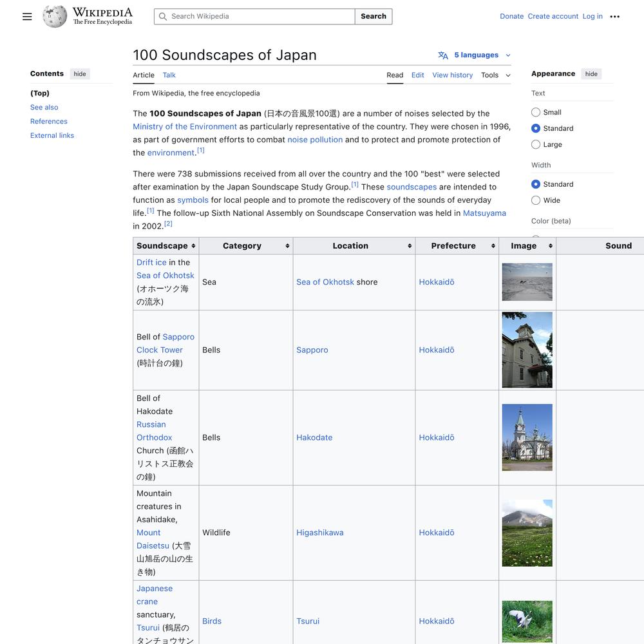Image resolution: width=644 pixels, height=644 pixels.
Task: Select Wide width option
Action: [536, 200]
